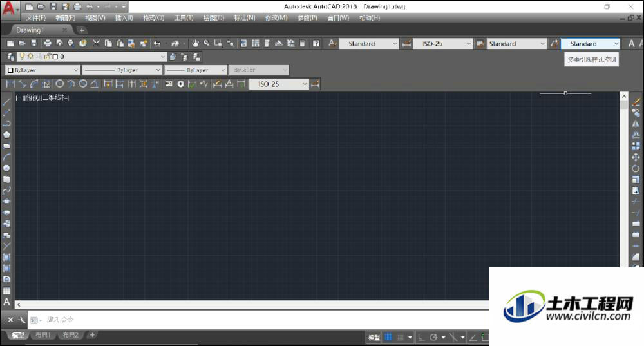Click Save in the quick access toolbar
Viewport: 644px width, 346px height.
pos(53,6)
